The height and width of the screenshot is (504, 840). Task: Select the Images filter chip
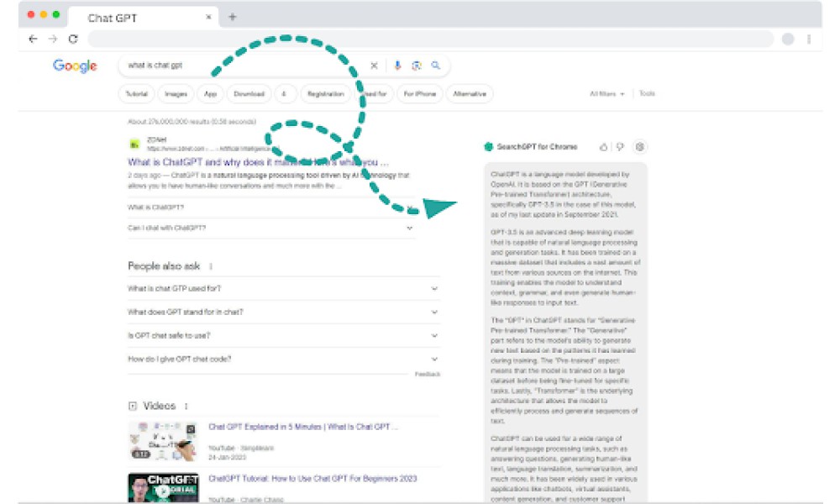176,94
